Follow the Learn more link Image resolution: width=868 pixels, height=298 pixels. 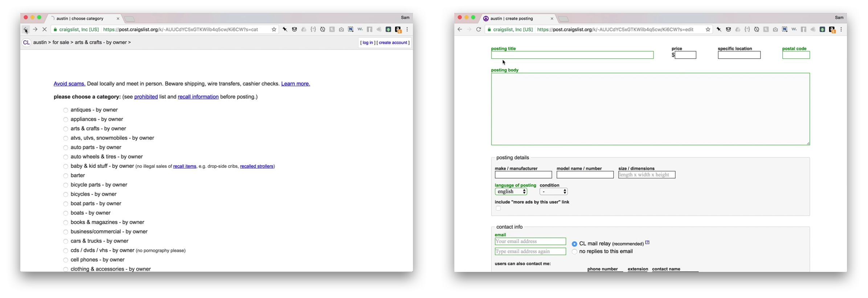(x=295, y=84)
